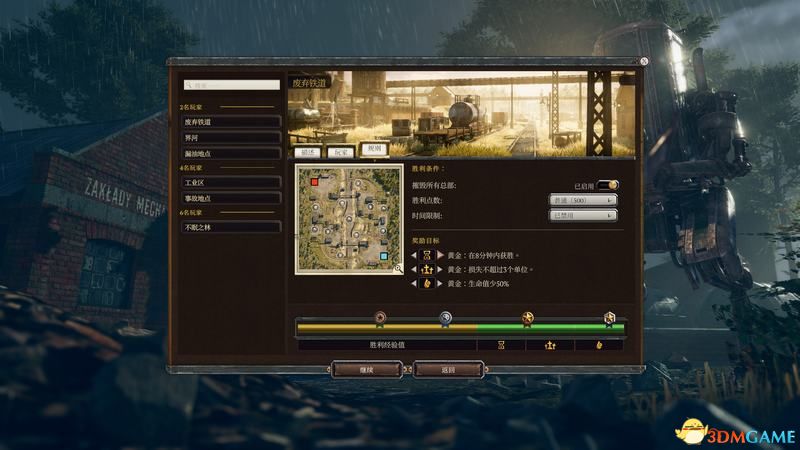800x450 pixels.
Task: Click the flame health objective icon
Action: point(427,284)
